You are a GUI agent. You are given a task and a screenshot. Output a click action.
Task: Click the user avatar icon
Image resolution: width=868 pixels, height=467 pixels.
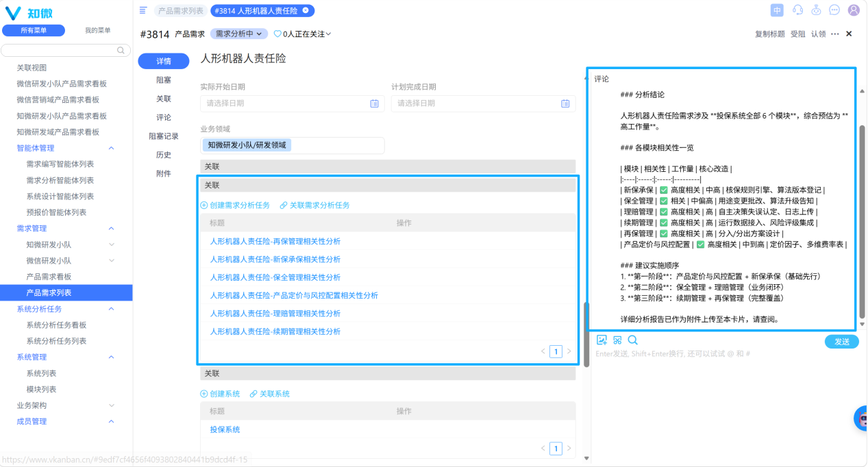point(854,10)
